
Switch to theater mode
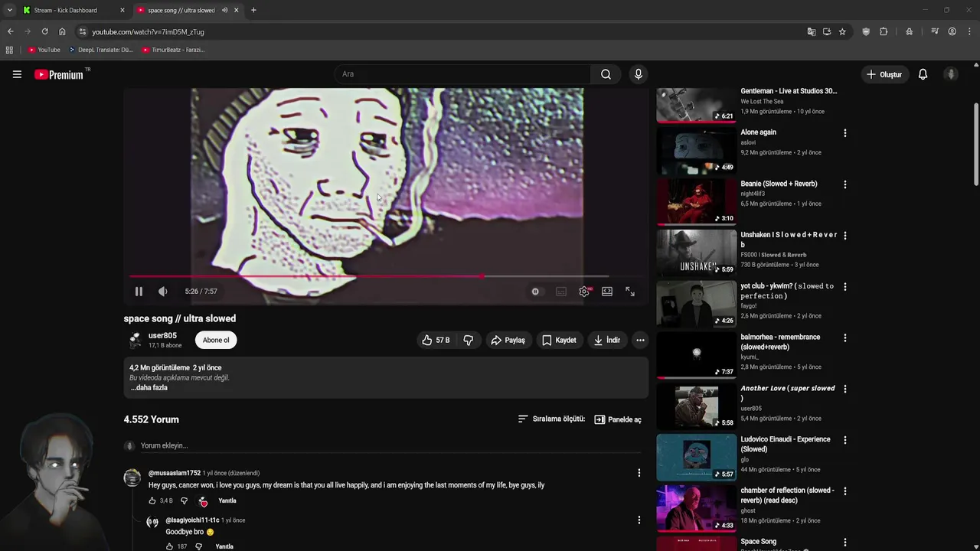point(607,292)
